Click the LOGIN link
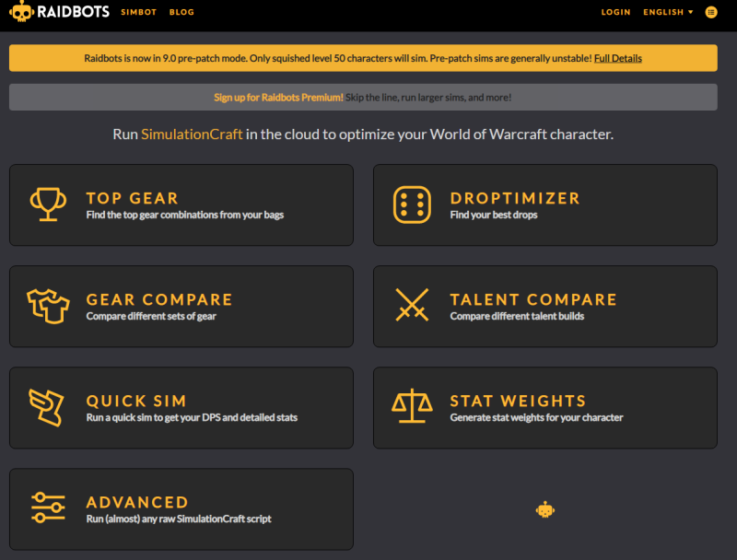Image resolution: width=737 pixels, height=560 pixels. pos(615,12)
